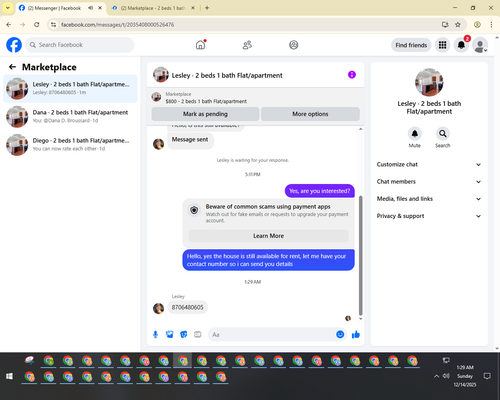Open Lesley conversation in the list
Image resolution: width=500 pixels, height=400 pixels.
point(70,88)
